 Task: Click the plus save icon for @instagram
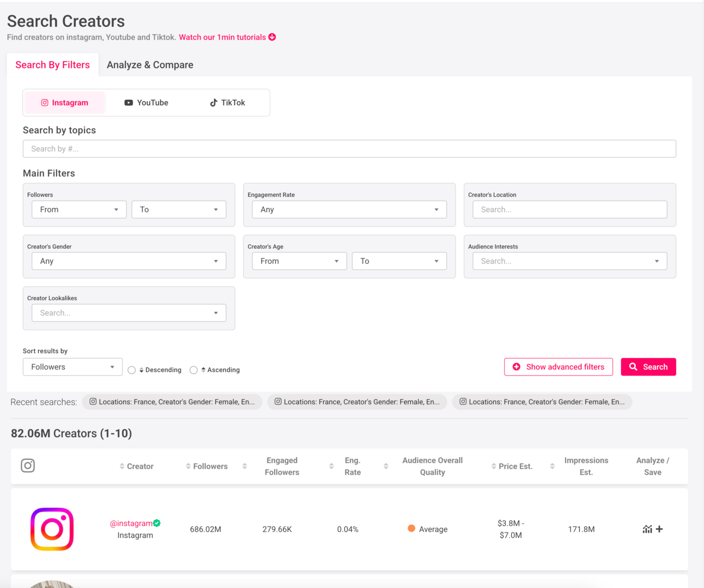tap(659, 529)
